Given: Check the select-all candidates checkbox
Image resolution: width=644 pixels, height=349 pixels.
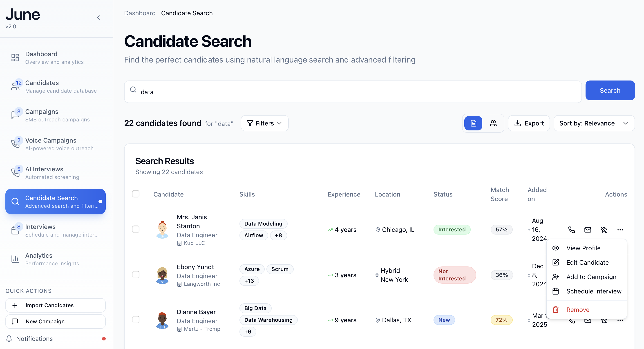Looking at the screenshot, I should click(x=136, y=194).
